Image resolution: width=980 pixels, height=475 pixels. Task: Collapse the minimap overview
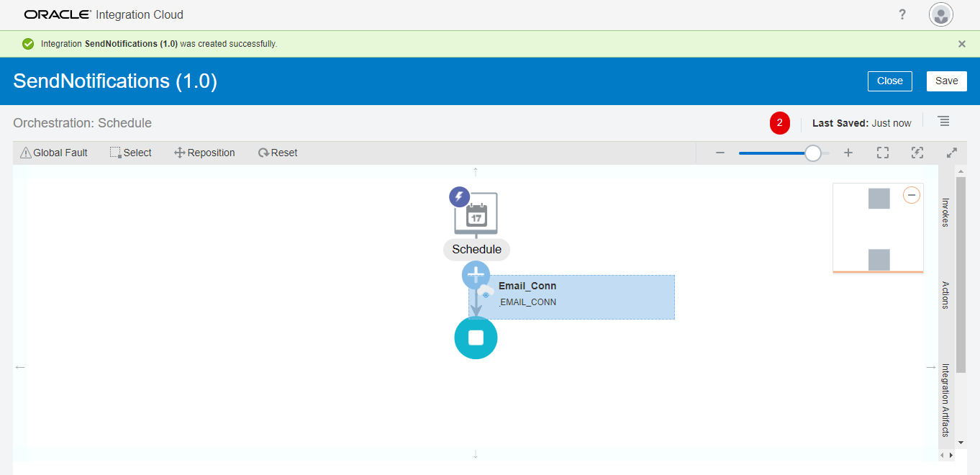coord(911,194)
